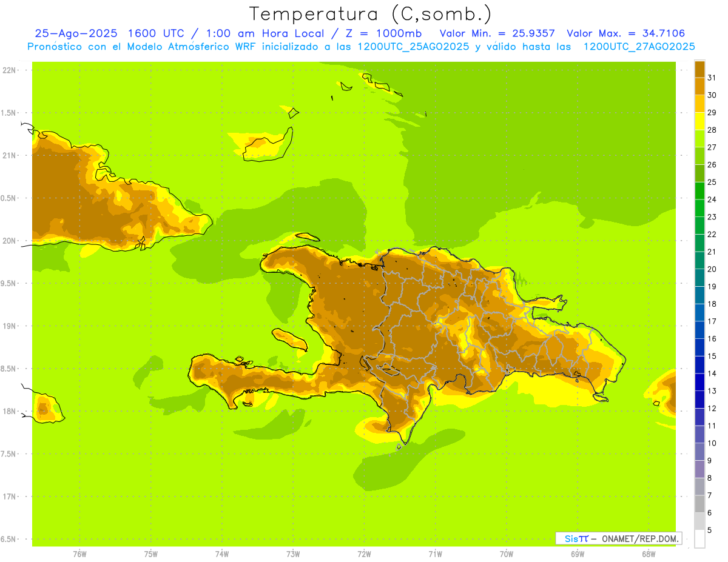The width and height of the screenshot is (728, 562).
Task: Click the "17N" latitude label
Action: (x=9, y=497)
